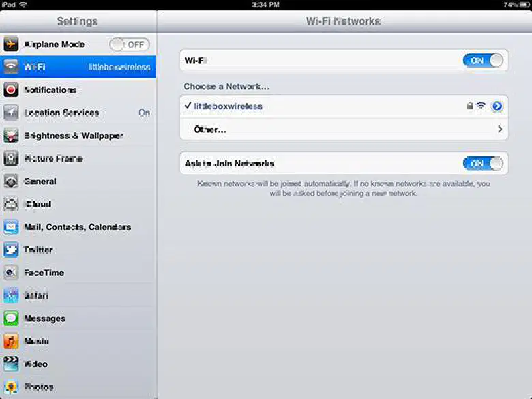The width and height of the screenshot is (532, 399).
Task: Tap the checkmark next to littleboxwireless
Action: click(188, 106)
